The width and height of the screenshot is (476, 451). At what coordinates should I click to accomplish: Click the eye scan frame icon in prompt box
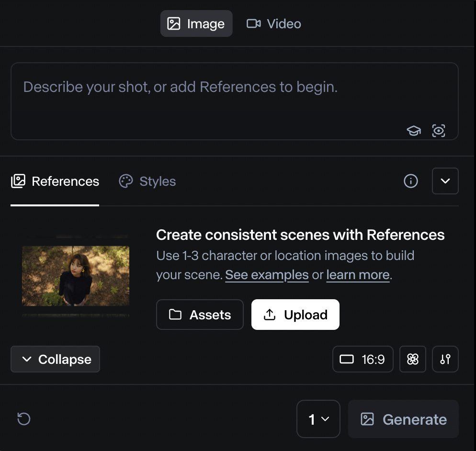tap(438, 131)
